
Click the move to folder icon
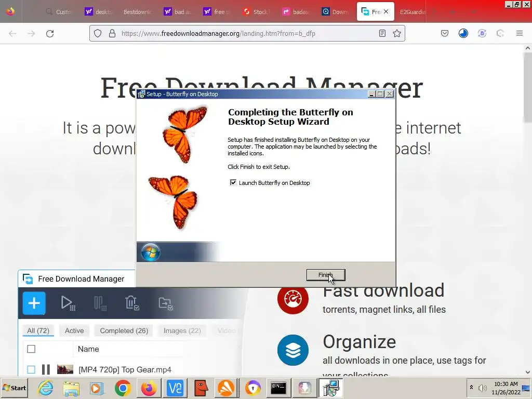point(166,303)
